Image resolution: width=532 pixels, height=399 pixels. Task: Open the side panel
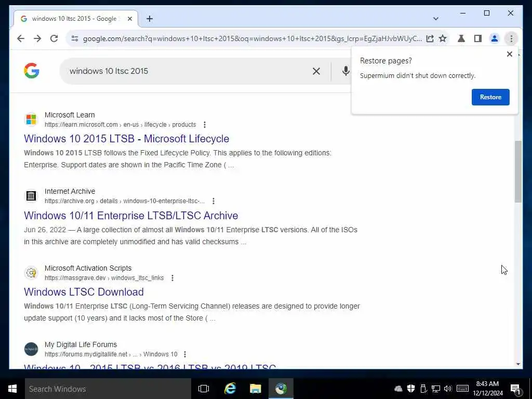pos(478,38)
